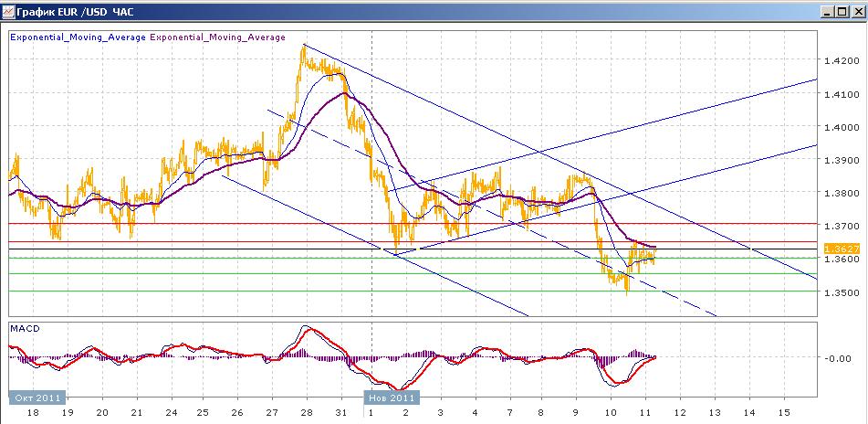
Task: Select the 'Ноя 2011' month marker
Action: (x=392, y=397)
